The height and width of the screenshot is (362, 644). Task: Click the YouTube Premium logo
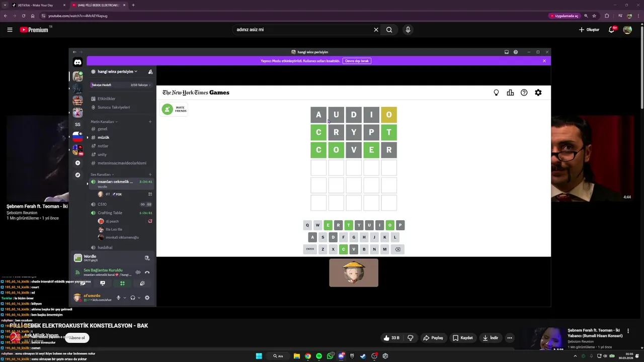[34, 30]
